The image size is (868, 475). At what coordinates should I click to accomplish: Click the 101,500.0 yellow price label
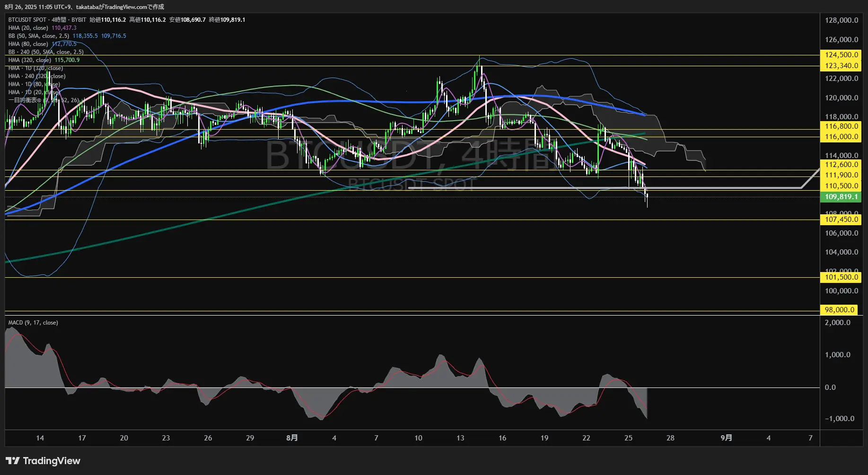[x=841, y=277]
